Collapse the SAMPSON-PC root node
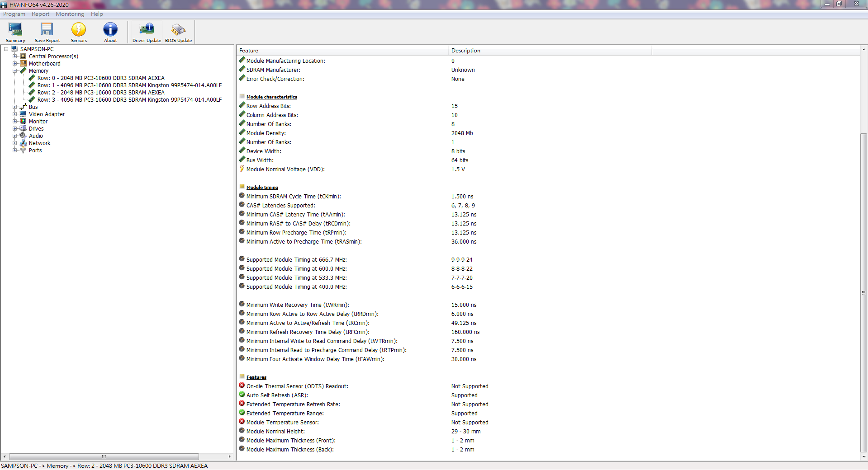The height and width of the screenshot is (470, 868). (6, 49)
